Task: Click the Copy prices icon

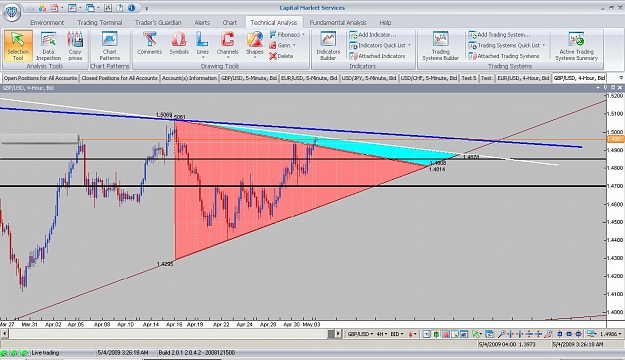Action: tap(75, 46)
